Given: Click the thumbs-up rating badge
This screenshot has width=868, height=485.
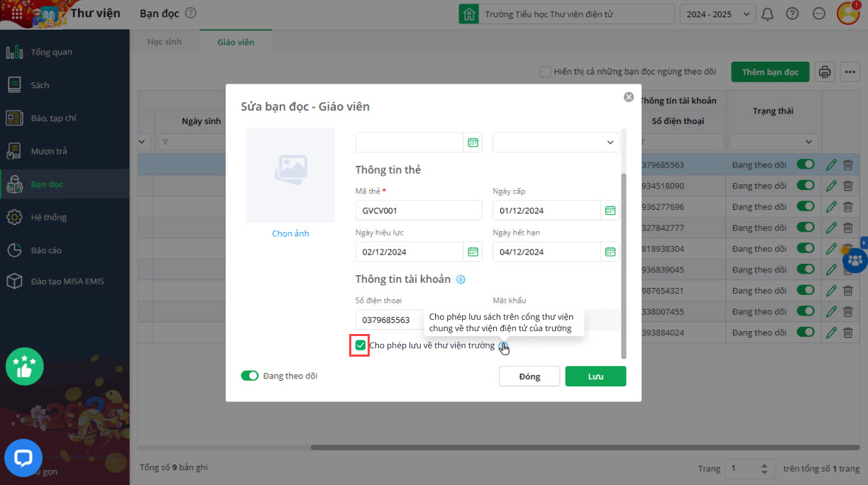Looking at the screenshot, I should (25, 367).
